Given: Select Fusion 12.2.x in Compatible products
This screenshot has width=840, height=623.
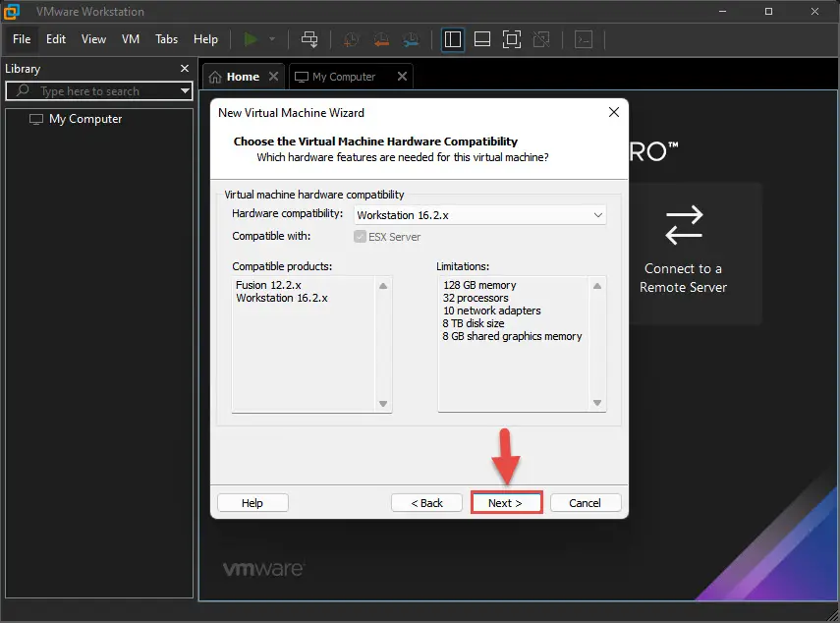Looking at the screenshot, I should (x=268, y=285).
